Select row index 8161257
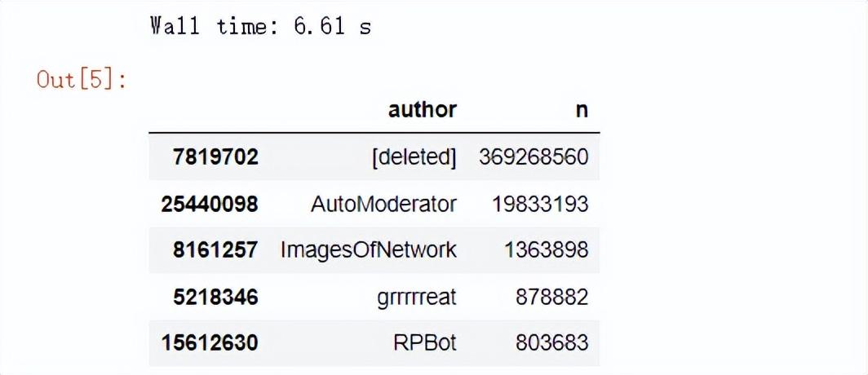 (215, 250)
